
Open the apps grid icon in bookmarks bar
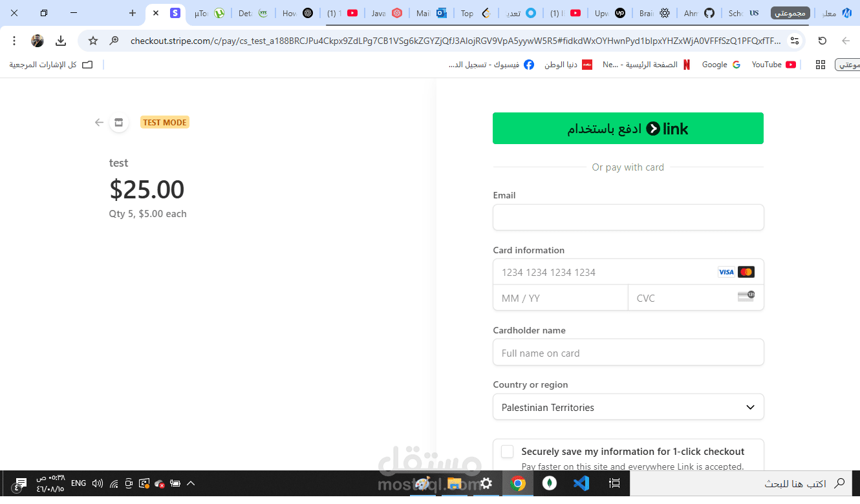tap(821, 65)
